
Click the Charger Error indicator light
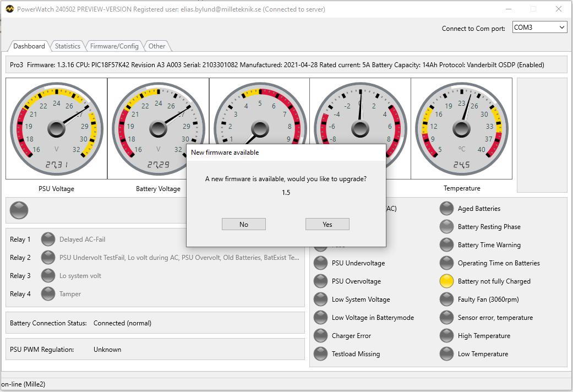tap(320, 336)
